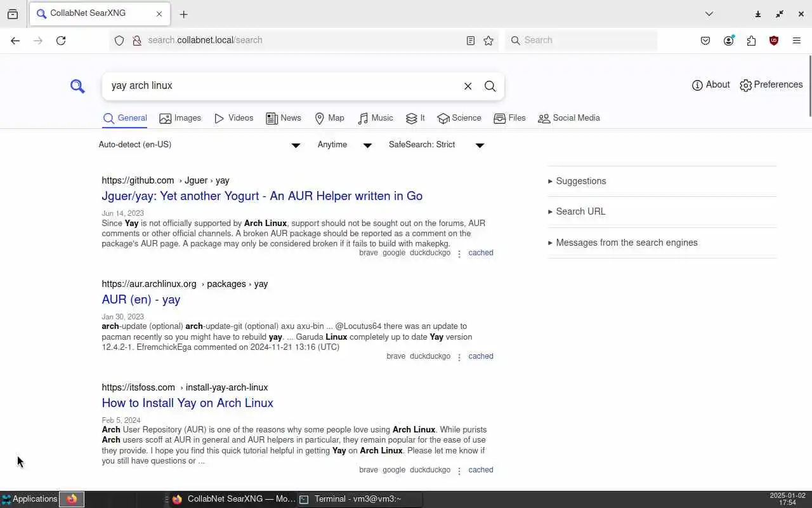Image resolution: width=812 pixels, height=508 pixels.
Task: Click the browser forward arrow
Action: [38, 41]
